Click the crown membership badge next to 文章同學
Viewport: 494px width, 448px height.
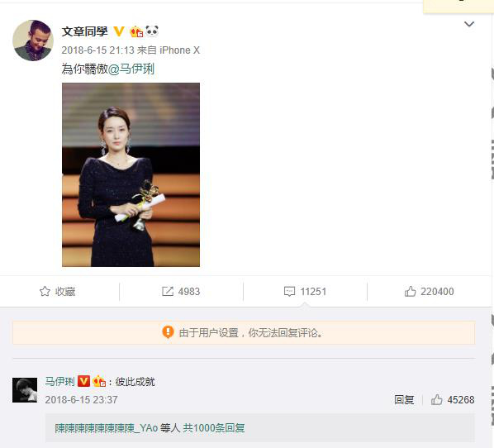click(136, 31)
